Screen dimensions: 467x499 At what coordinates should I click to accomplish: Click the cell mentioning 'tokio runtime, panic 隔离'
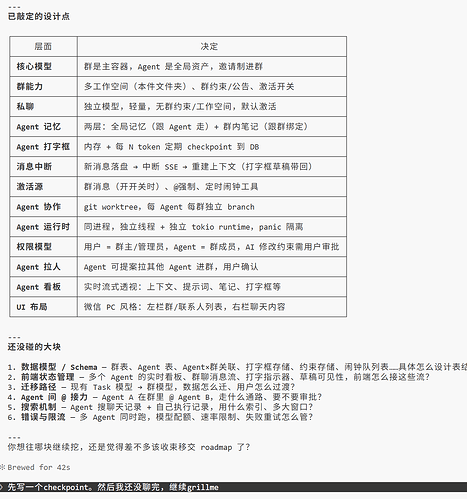212,227
